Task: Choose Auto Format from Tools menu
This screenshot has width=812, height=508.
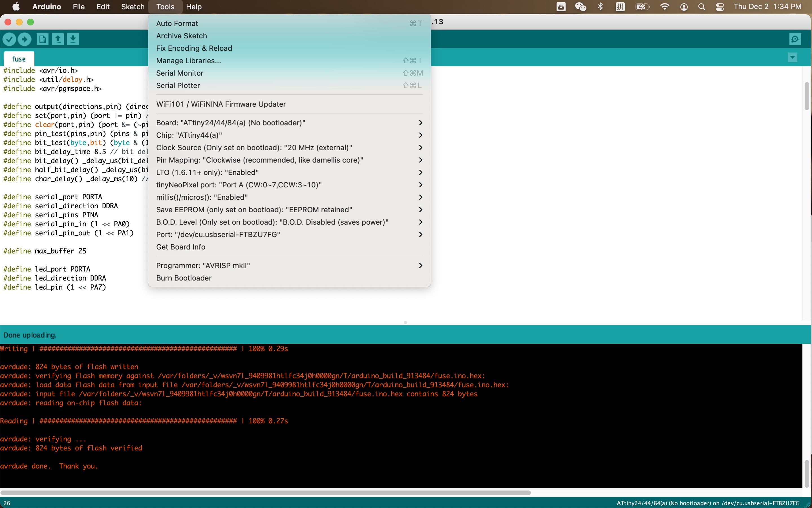Action: (289, 23)
